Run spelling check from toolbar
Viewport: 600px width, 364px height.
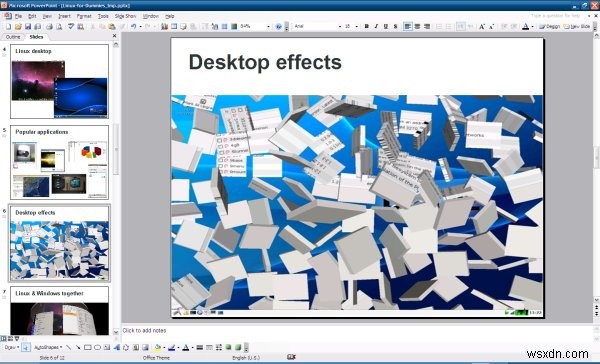71,26
